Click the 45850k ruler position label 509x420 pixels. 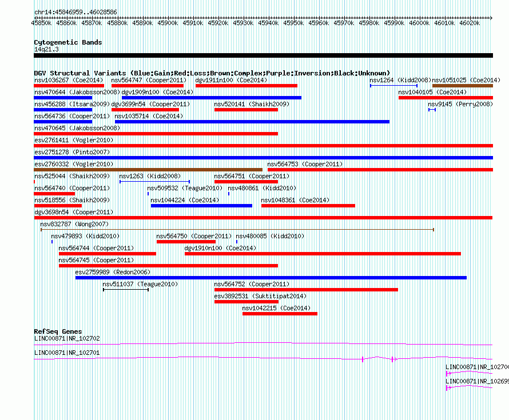(41, 23)
